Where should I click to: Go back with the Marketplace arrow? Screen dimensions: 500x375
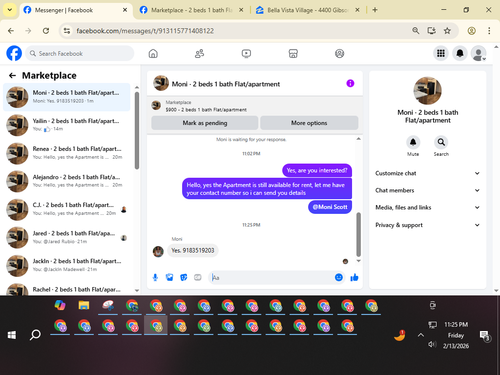(12, 76)
